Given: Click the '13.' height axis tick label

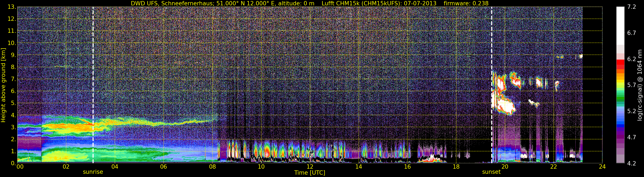Looking at the screenshot, I should [12, 7].
